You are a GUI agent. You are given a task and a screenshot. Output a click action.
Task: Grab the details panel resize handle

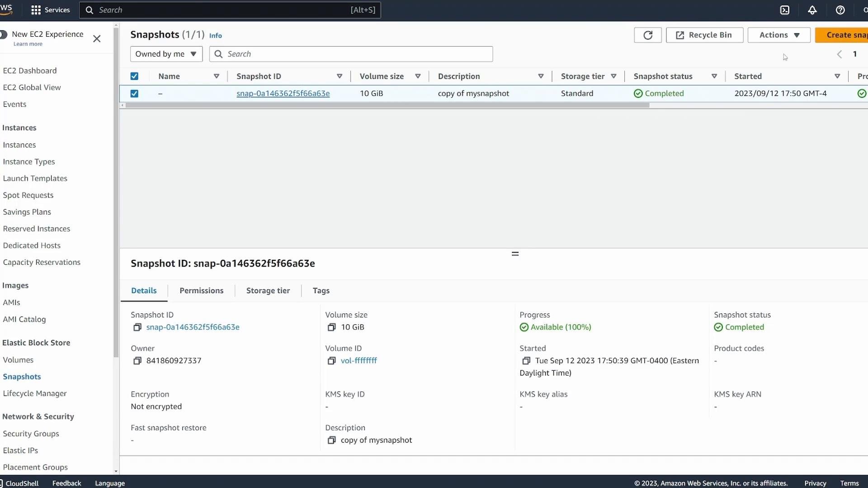pos(515,254)
